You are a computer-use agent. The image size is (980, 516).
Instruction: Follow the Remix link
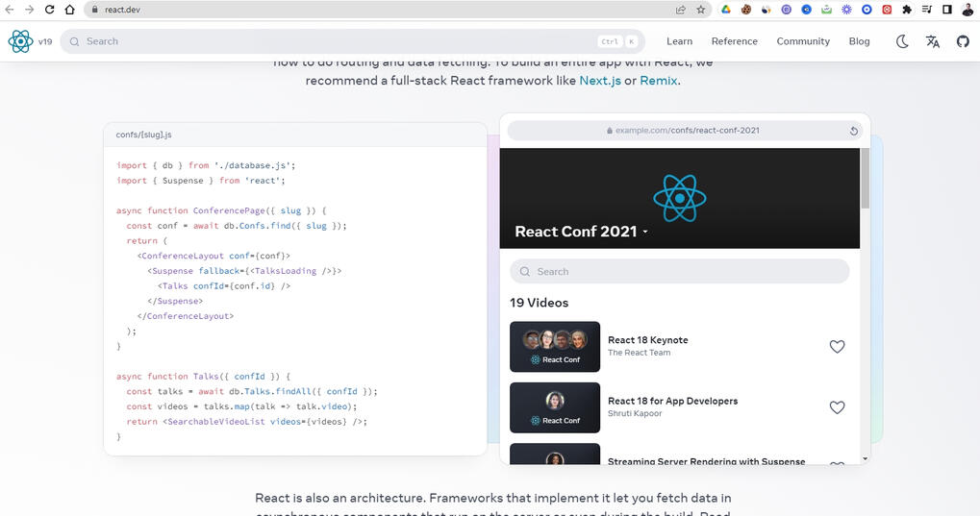[x=658, y=81]
